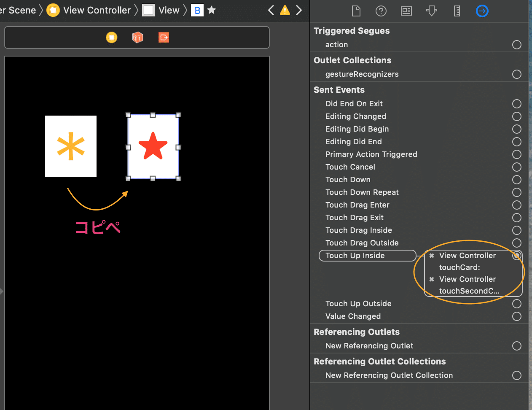Click the yellow View Controller scene dock icon
Image resolution: width=532 pixels, height=410 pixels.
coord(112,38)
